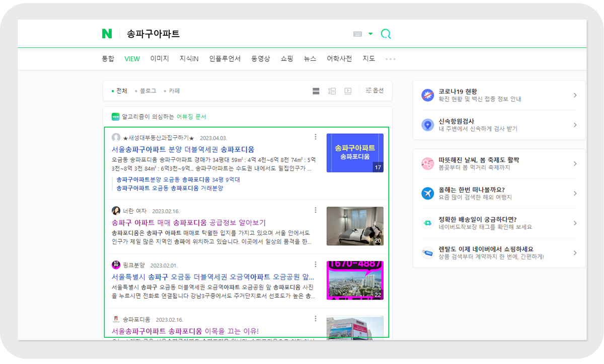Click 송파포디움 author avatar icon
This screenshot has width=604, height=364.
coord(116,319)
